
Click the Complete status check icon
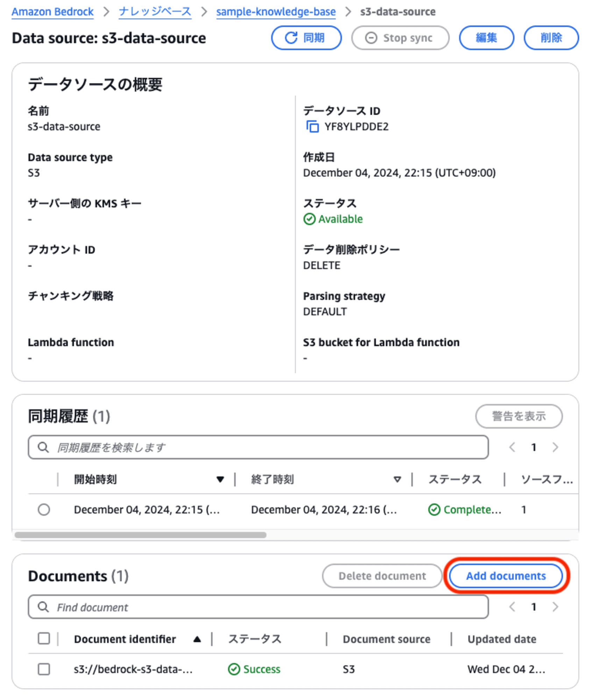[x=434, y=509]
